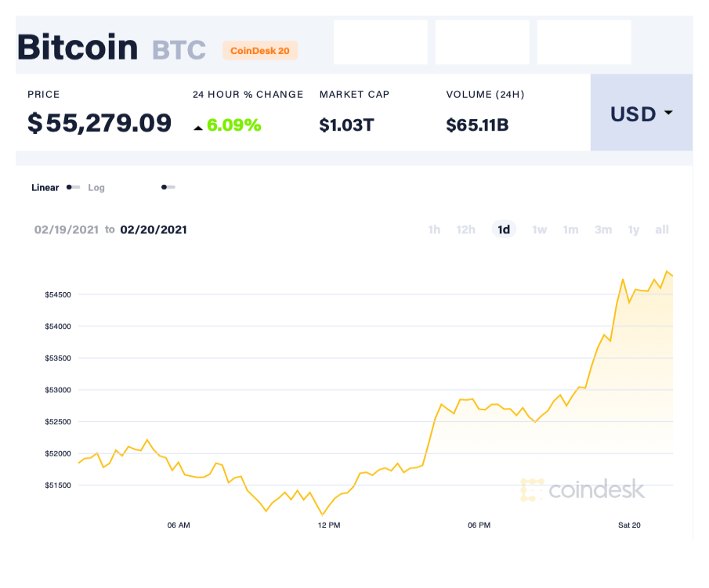709x588 pixels.
Task: View the 3m price chart
Action: click(602, 229)
